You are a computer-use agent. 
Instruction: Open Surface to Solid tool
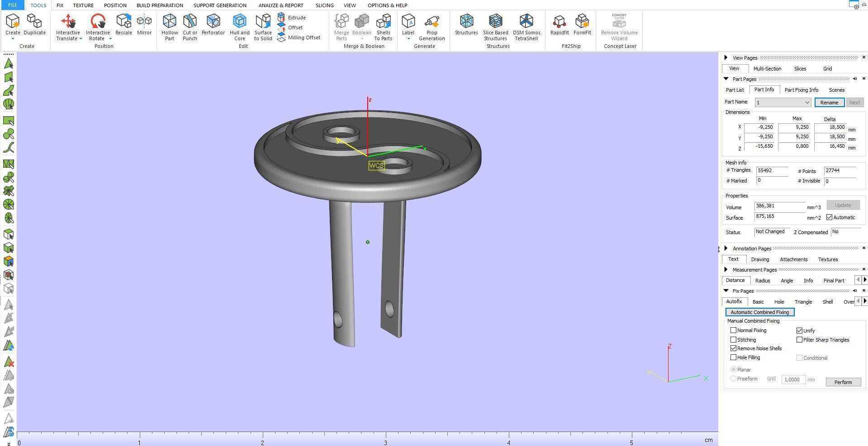coord(263,27)
